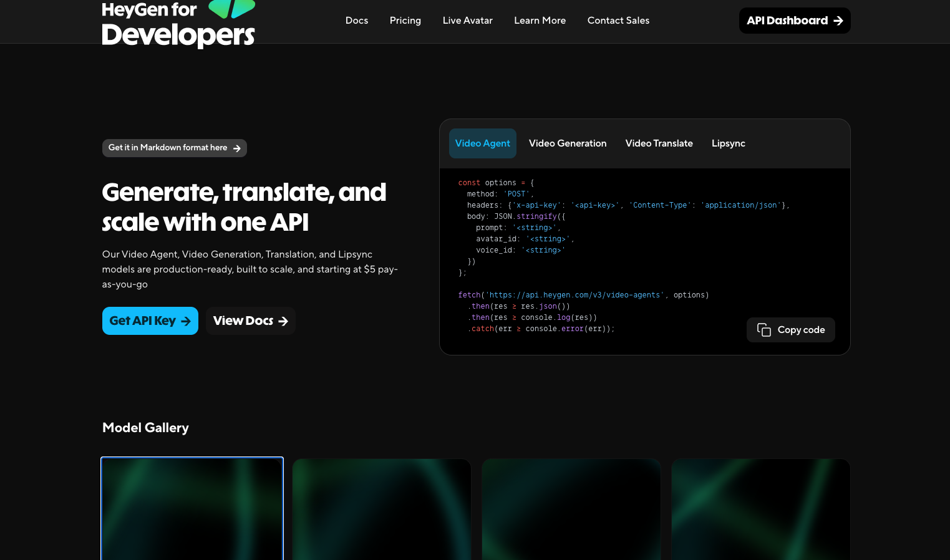Viewport: 950px width, 560px height.
Task: Open View Docs
Action: 250,321
